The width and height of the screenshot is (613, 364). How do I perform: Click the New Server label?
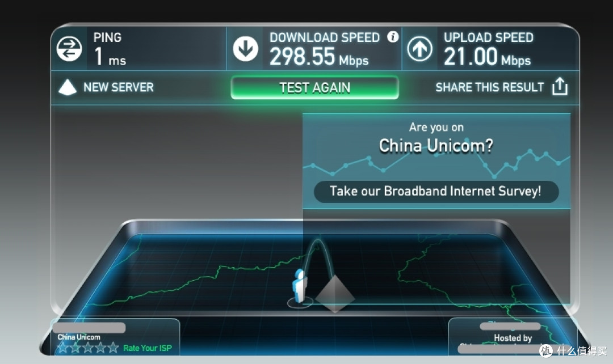[x=119, y=87]
